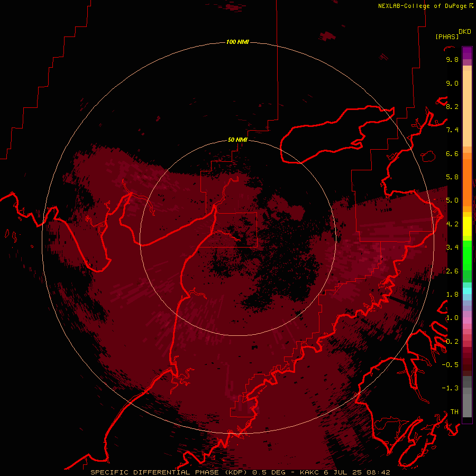This screenshot has width=476, height=476.
Task: Click the NEXLAB-College of DuPage title text
Action: [x=424, y=6]
